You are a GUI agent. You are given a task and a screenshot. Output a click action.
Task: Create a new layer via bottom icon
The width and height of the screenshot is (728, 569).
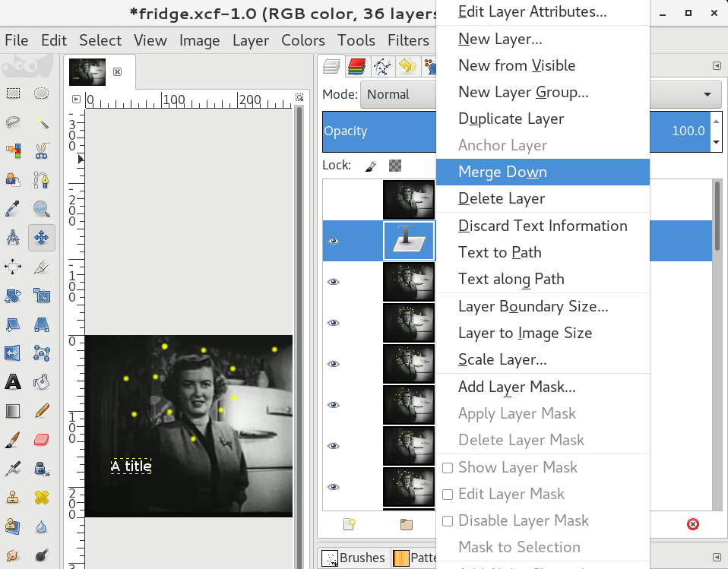click(349, 524)
